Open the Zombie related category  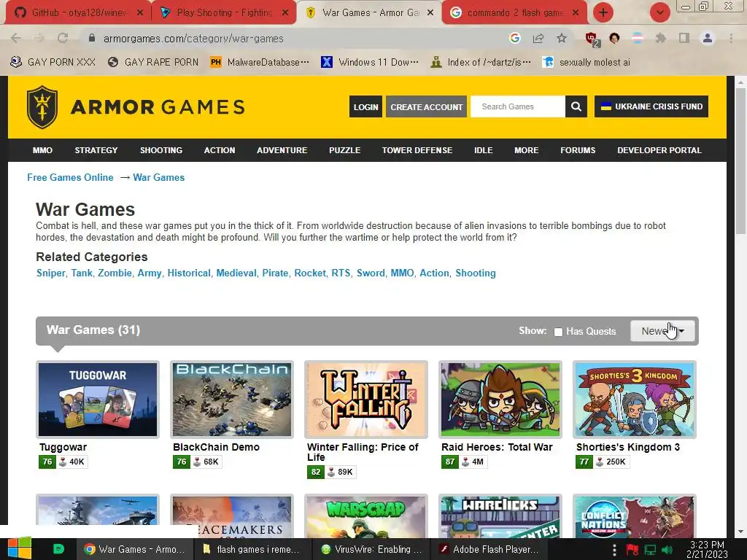[115, 273]
